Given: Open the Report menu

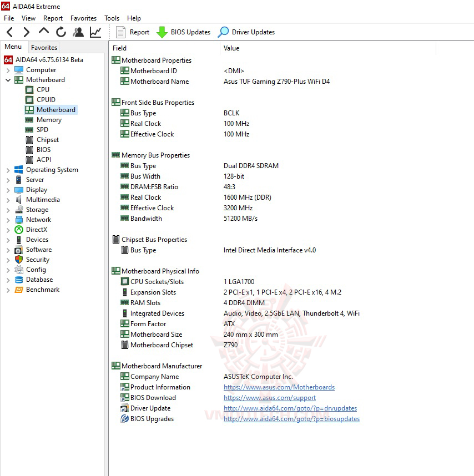Looking at the screenshot, I should pos(53,18).
